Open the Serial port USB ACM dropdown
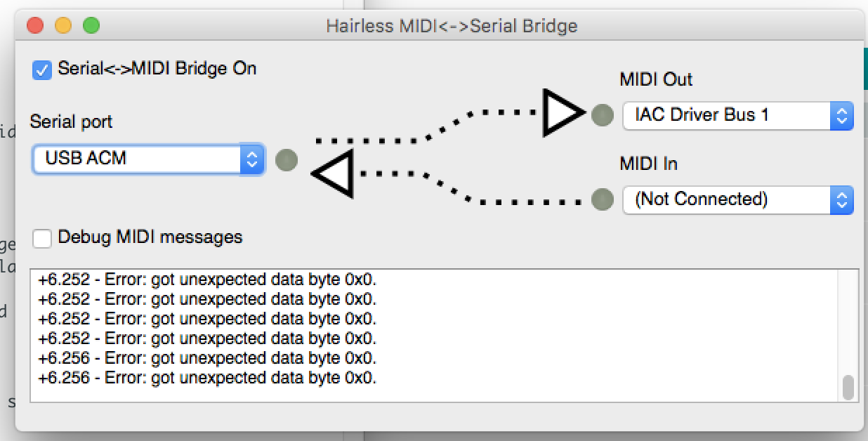 (148, 159)
